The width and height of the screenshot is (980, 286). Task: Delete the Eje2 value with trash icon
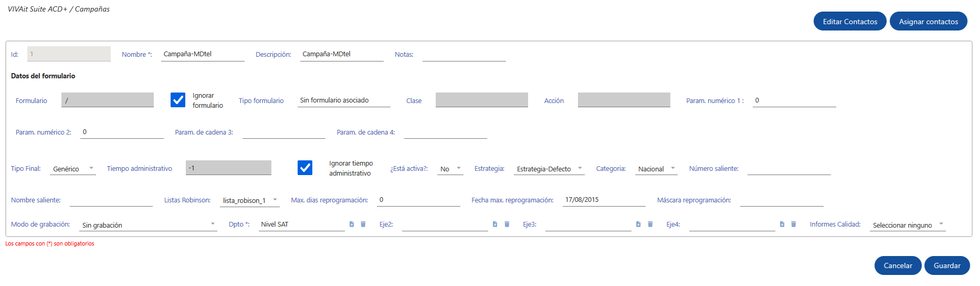(507, 224)
